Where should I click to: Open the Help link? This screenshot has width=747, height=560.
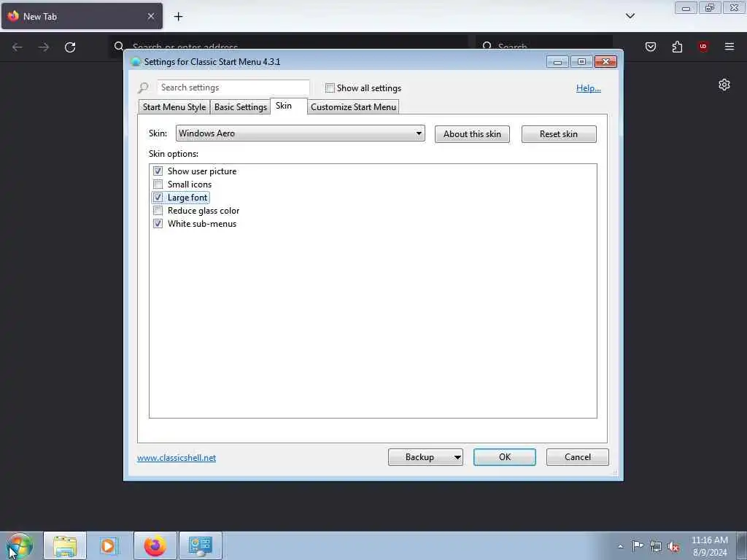(589, 88)
